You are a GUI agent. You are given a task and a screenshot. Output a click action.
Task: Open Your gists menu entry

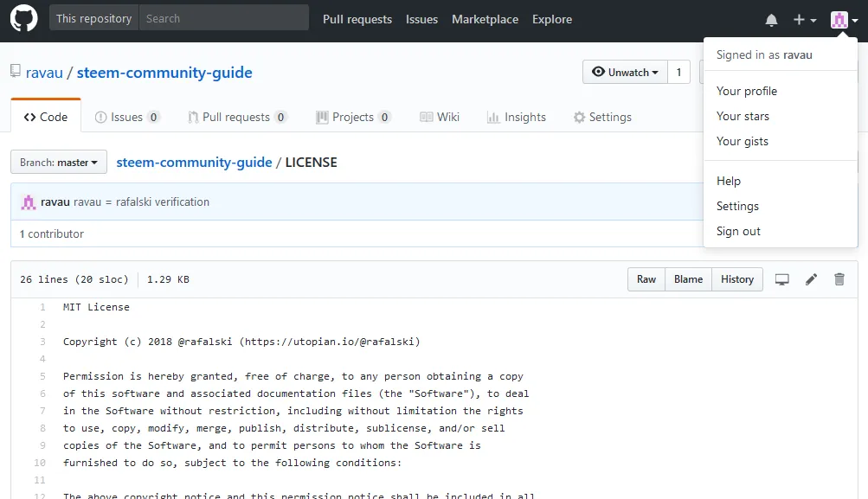click(742, 141)
